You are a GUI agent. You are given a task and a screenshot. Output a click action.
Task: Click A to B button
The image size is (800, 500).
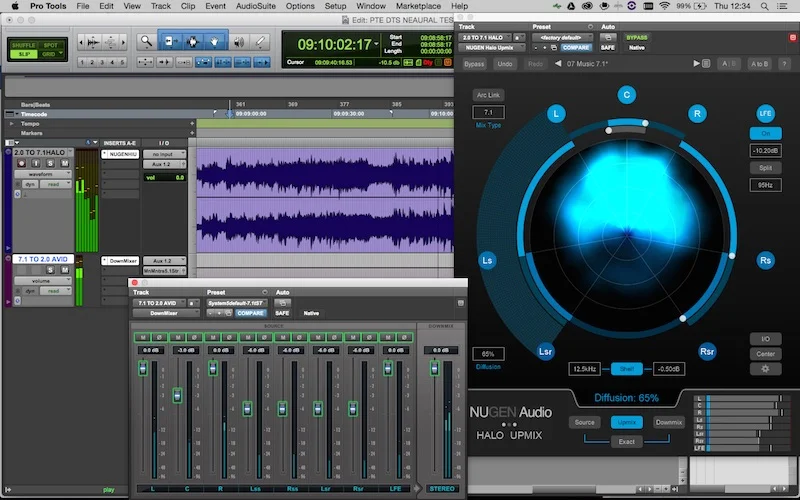tap(759, 64)
